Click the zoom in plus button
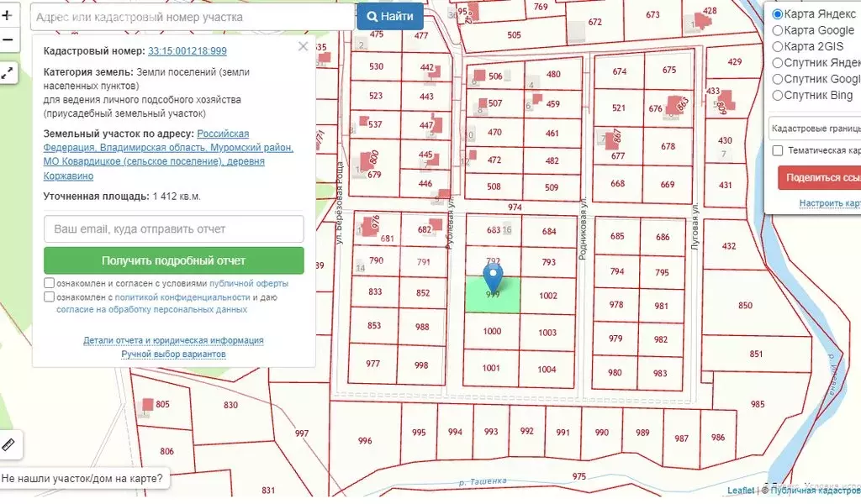This screenshot has width=861, height=504. point(8,15)
